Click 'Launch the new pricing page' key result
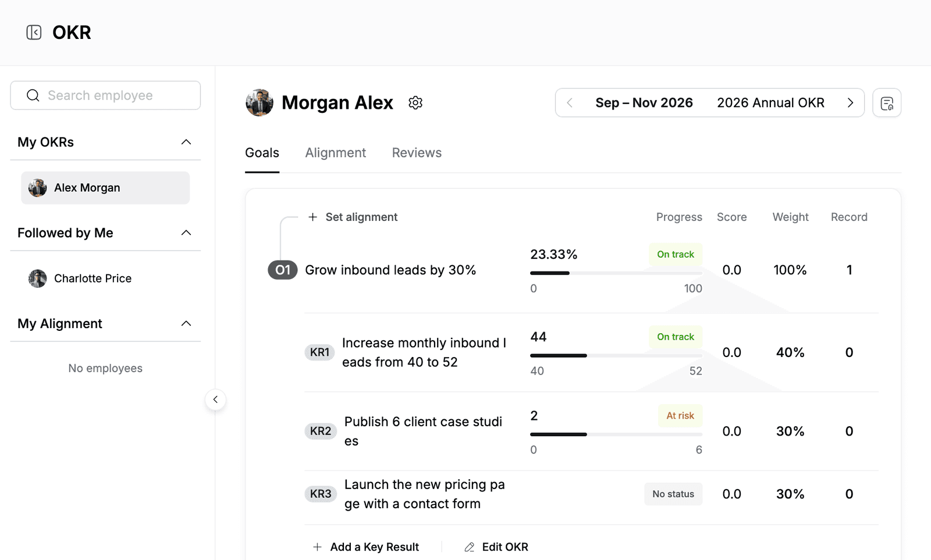This screenshot has width=931, height=560. pos(425,494)
